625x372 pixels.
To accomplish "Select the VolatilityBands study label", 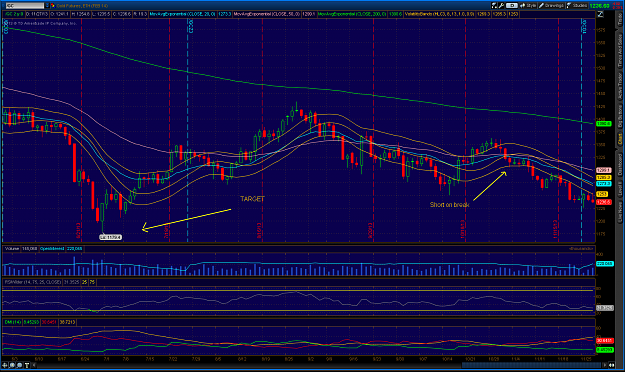I will click(440, 14).
